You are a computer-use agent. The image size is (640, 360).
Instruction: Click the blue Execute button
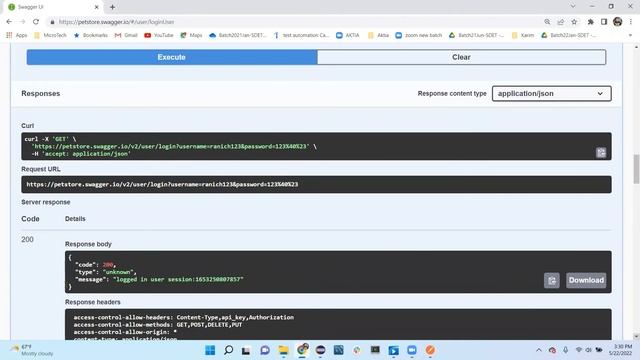(x=172, y=57)
